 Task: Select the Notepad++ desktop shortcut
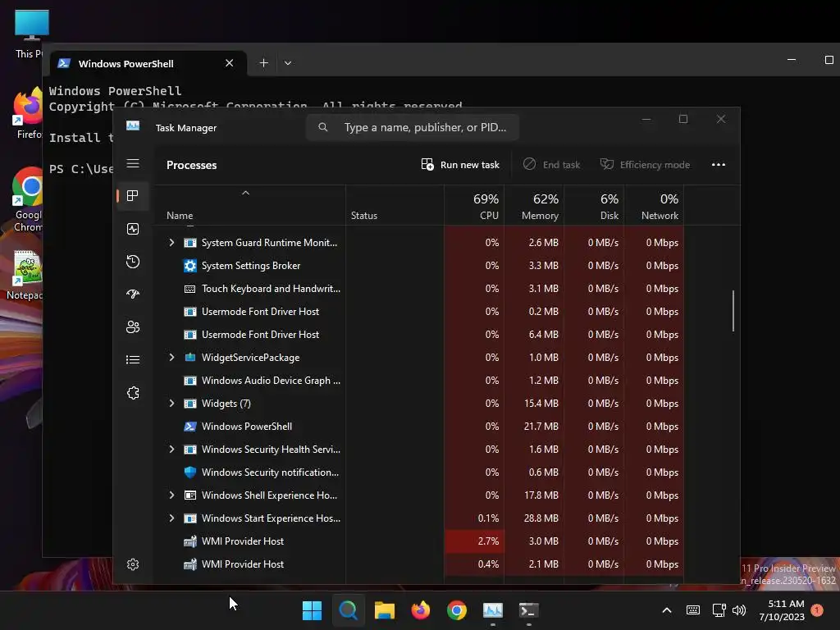tap(25, 275)
